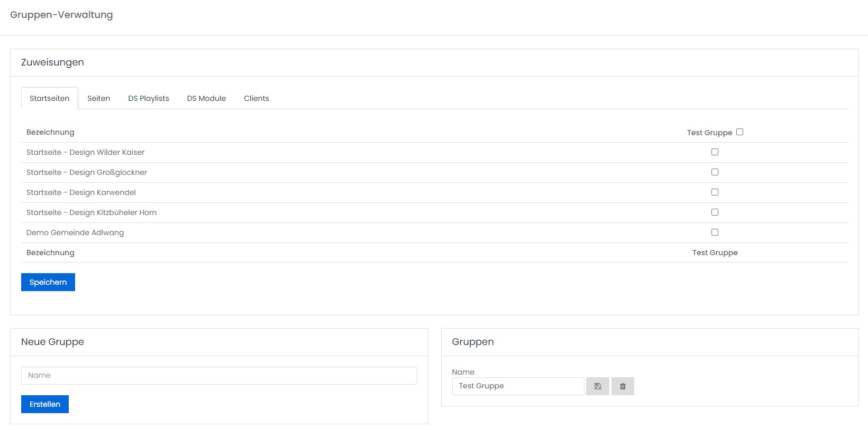The height and width of the screenshot is (438, 868).
Task: Click the Test Gruppe footer column label
Action: [715, 253]
